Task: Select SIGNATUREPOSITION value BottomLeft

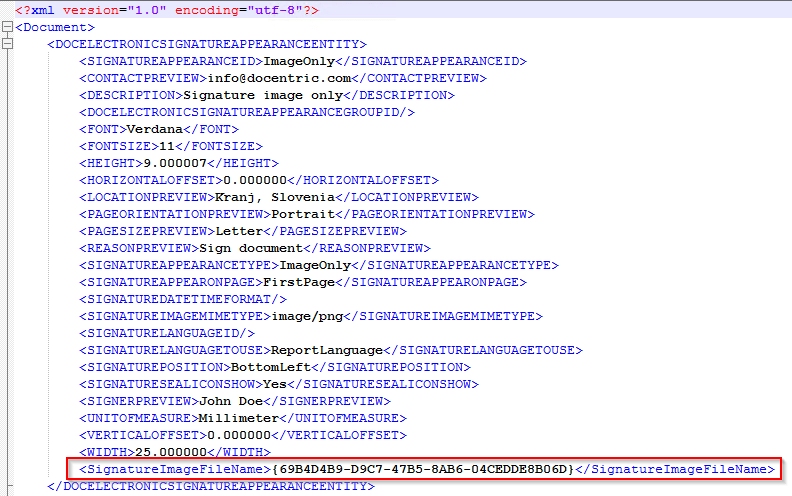Action: 271,367
